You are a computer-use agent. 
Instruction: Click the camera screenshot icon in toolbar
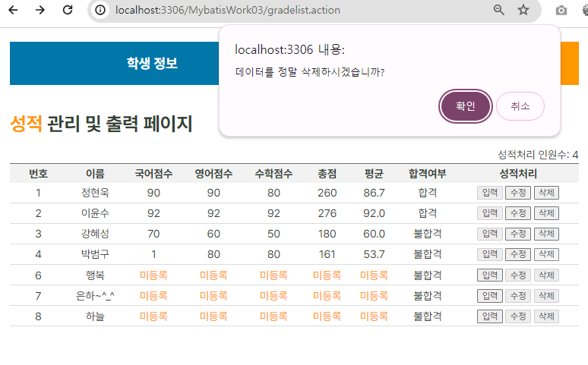point(561,11)
